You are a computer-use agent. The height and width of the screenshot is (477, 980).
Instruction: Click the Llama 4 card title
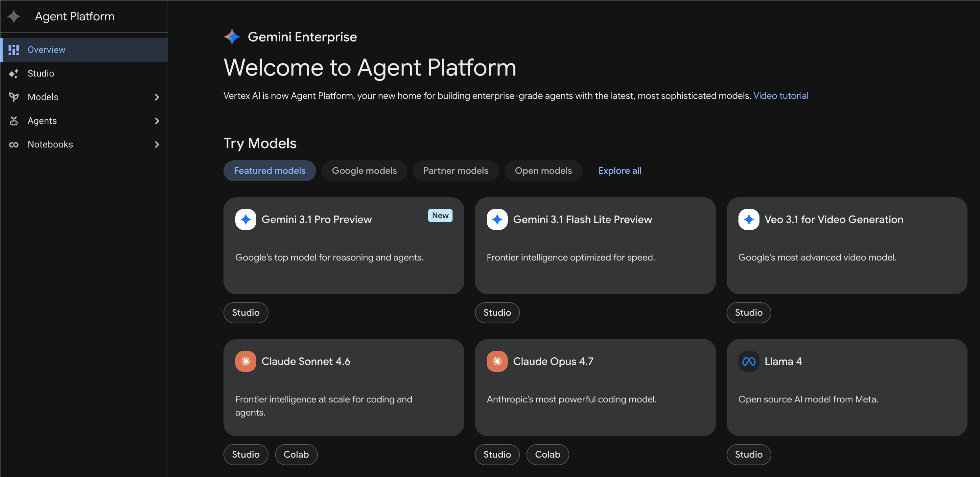coord(783,361)
